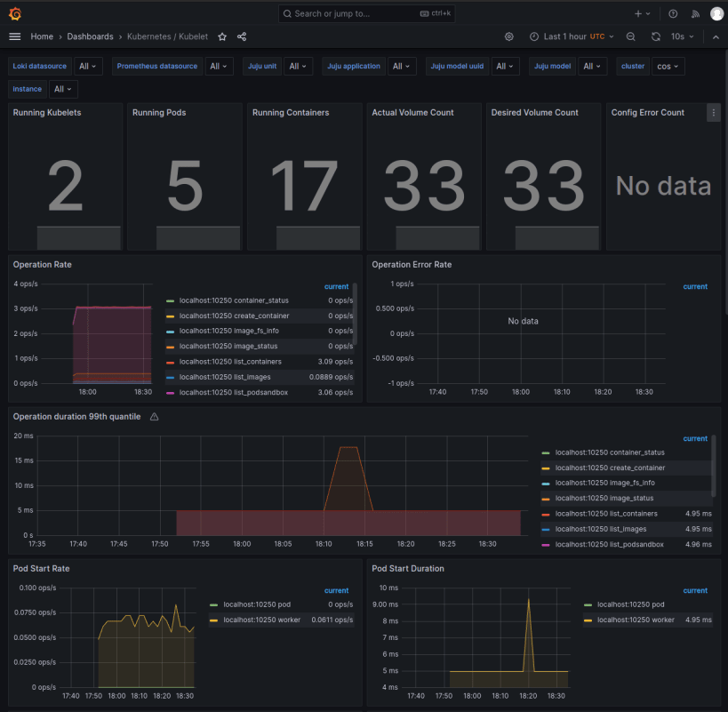Zoom out the time range
728x712 pixels.
point(630,36)
